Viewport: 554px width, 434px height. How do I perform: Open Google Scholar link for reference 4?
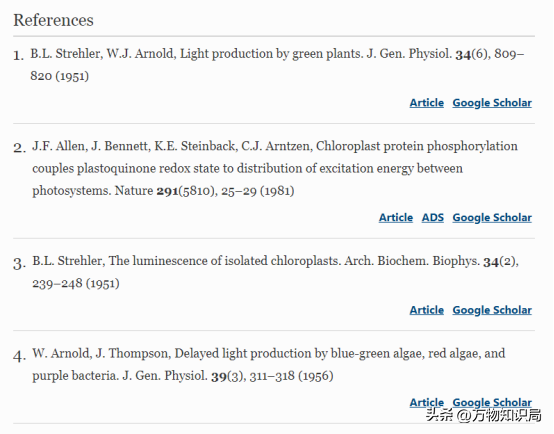coord(492,403)
